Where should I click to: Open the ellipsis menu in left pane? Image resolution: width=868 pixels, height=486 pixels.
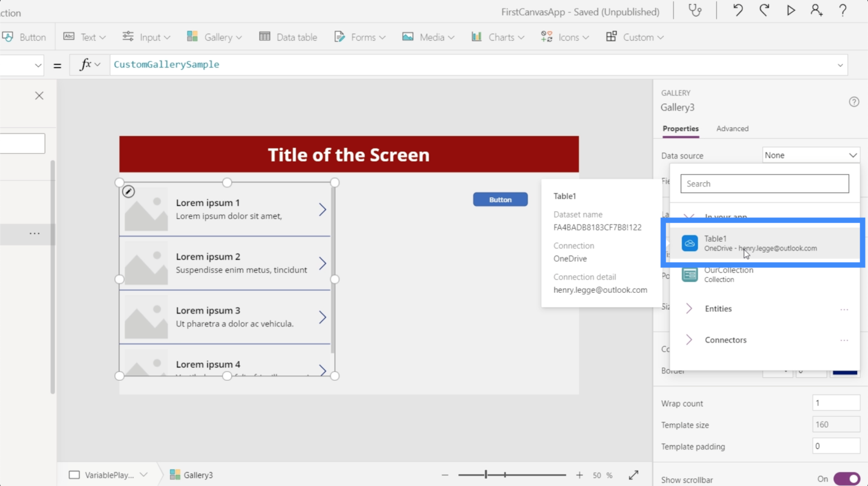(35, 233)
